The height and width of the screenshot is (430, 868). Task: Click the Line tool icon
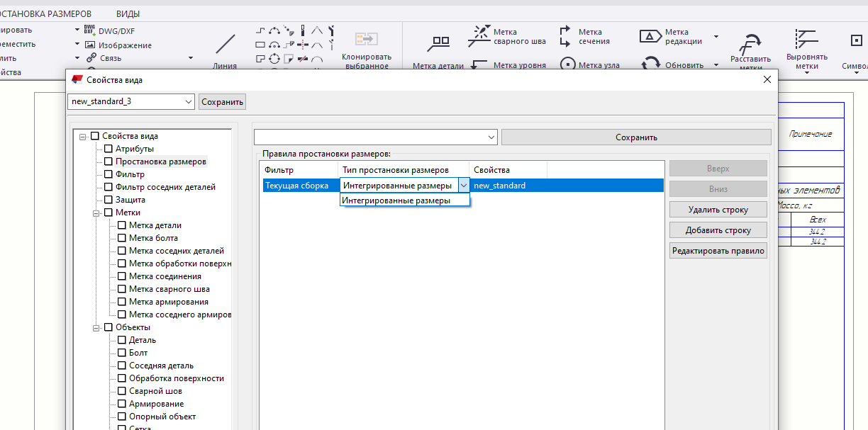[225, 45]
